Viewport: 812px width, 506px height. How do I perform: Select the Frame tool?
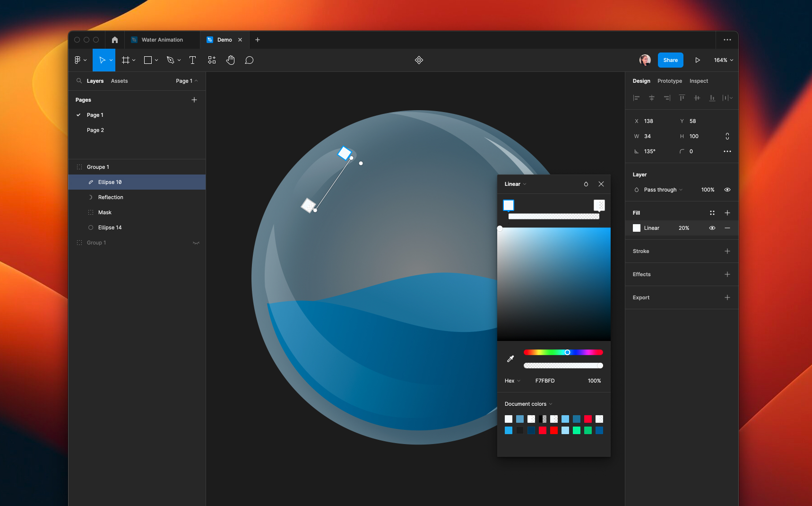[x=126, y=60]
